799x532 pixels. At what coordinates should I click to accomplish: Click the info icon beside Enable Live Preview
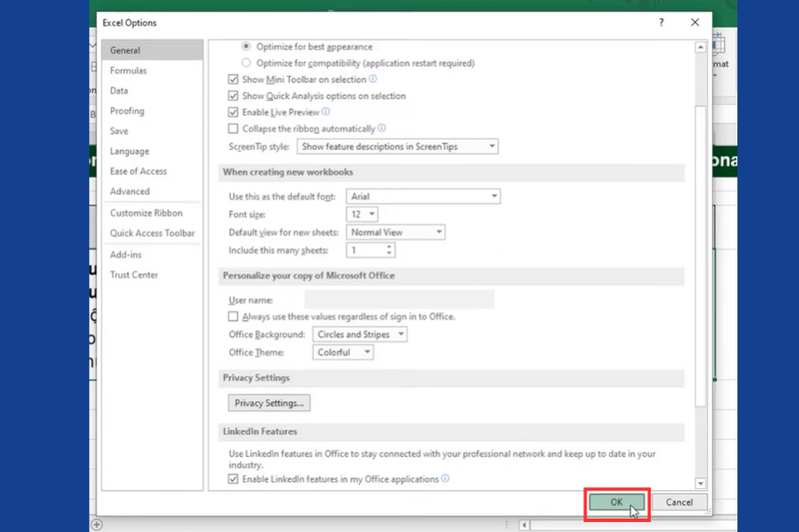[326, 112]
